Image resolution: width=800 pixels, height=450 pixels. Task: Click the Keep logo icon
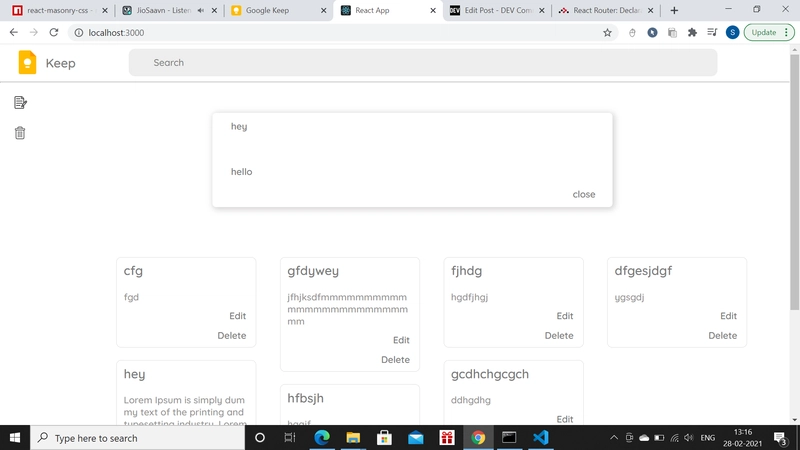point(27,62)
